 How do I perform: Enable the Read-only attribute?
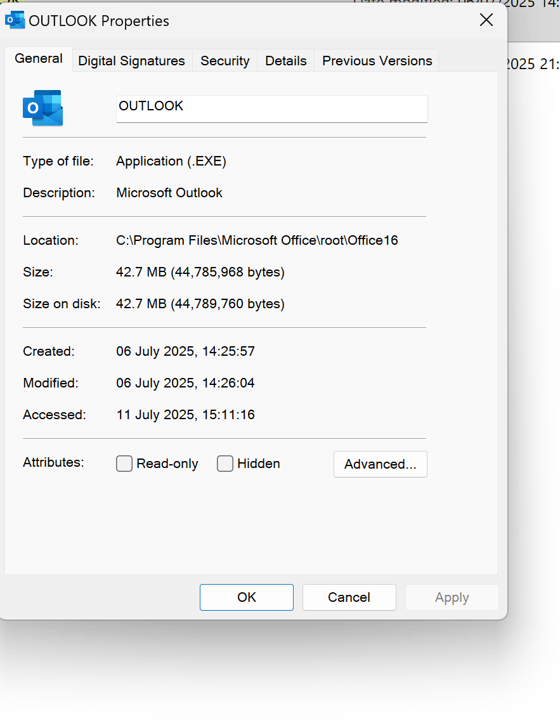pyautogui.click(x=124, y=464)
